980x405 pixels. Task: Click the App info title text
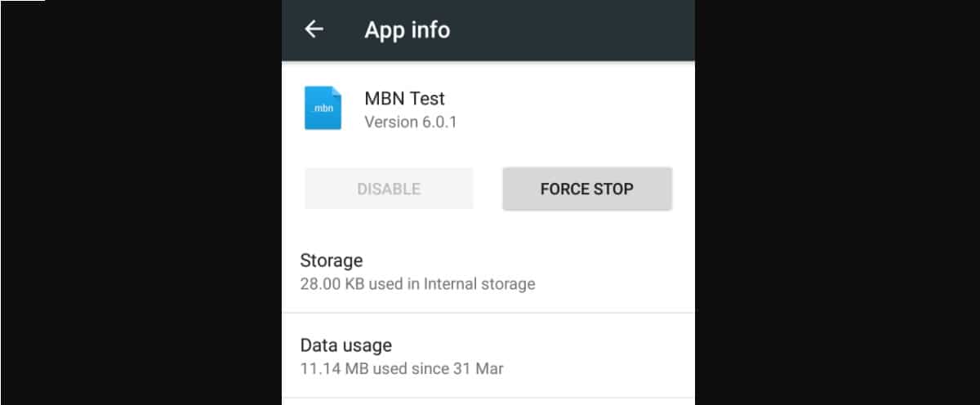(x=407, y=30)
